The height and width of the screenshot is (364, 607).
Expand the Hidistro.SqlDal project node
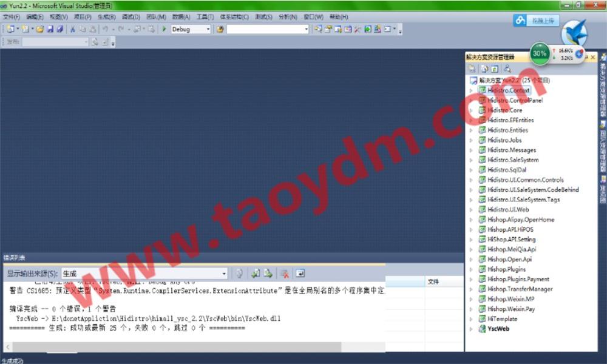click(471, 170)
